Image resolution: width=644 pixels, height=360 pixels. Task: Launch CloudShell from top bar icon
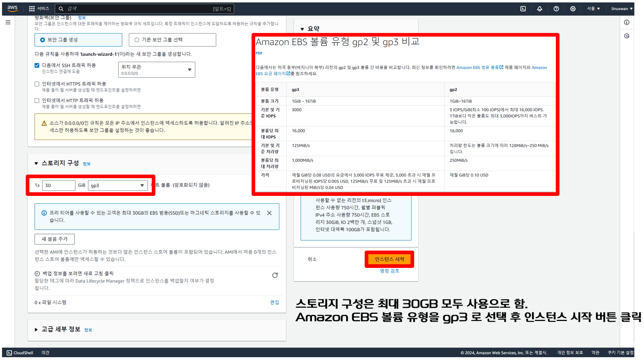[523, 8]
